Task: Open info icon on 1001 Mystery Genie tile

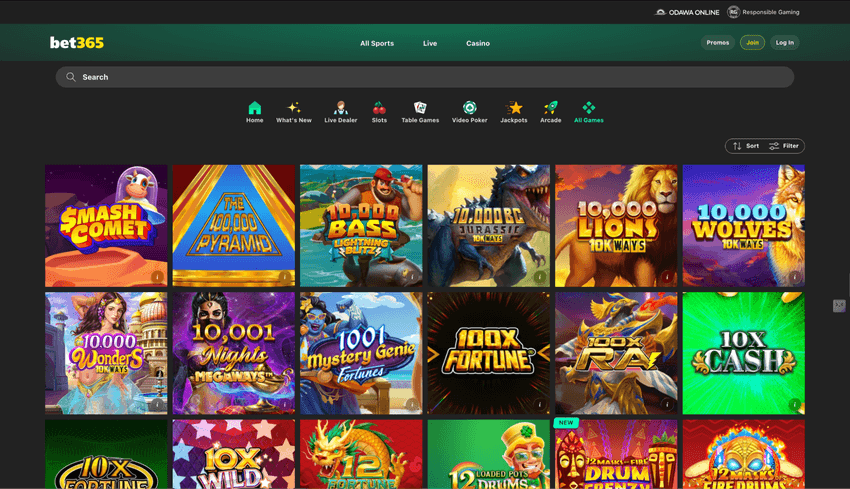Action: [412, 404]
